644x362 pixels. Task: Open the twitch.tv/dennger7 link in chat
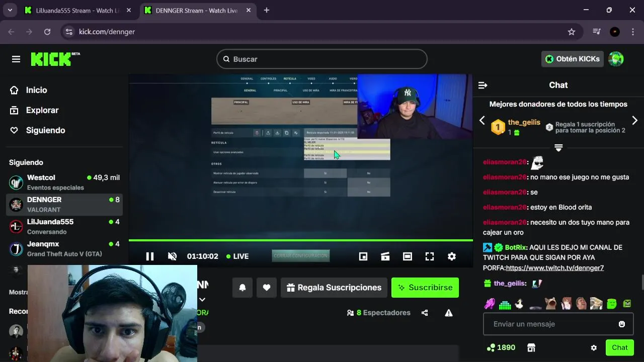pyautogui.click(x=555, y=268)
